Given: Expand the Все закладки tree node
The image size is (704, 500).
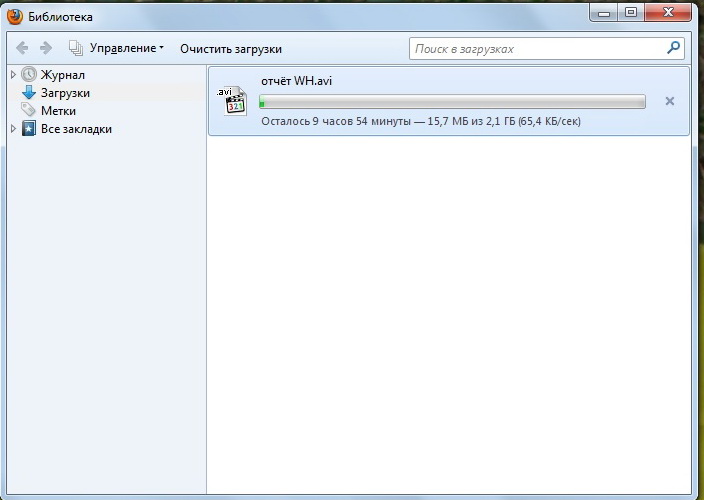Looking at the screenshot, I should coord(13,129).
